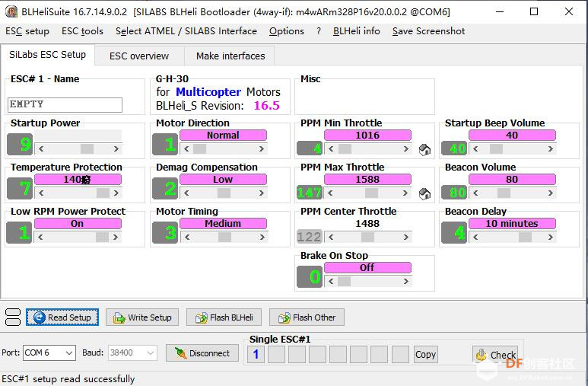Click the Disconnect button

coord(202,353)
